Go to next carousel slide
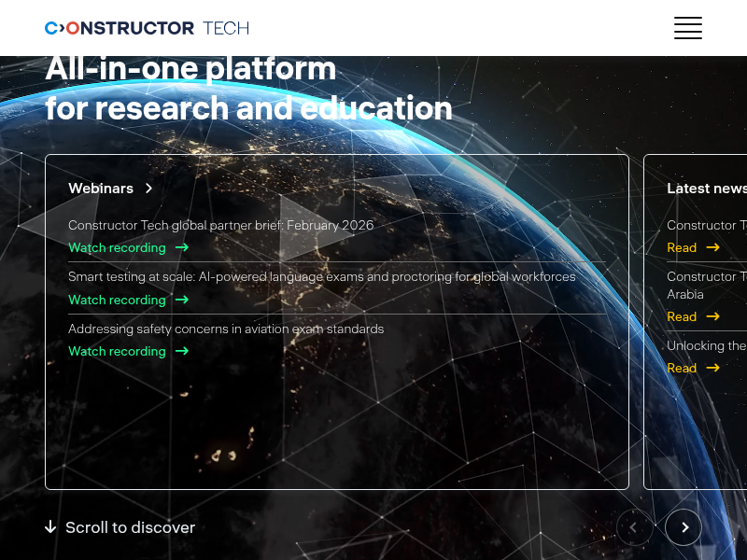This screenshot has height=560, width=747. coord(684,527)
